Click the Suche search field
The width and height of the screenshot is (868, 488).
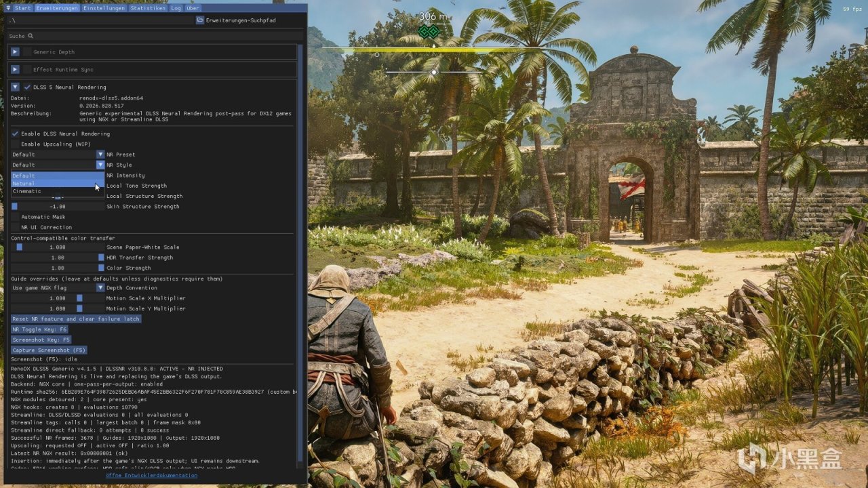(156, 36)
